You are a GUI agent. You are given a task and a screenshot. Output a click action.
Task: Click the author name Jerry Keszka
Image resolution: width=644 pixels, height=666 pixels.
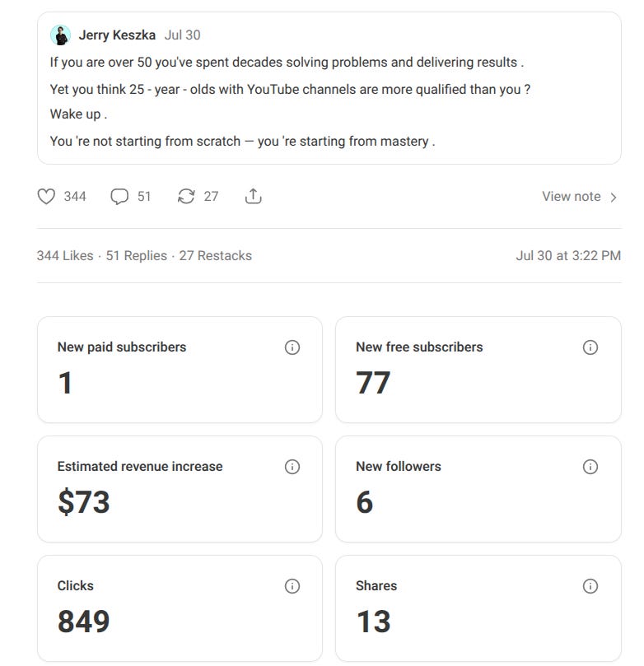[117, 35]
